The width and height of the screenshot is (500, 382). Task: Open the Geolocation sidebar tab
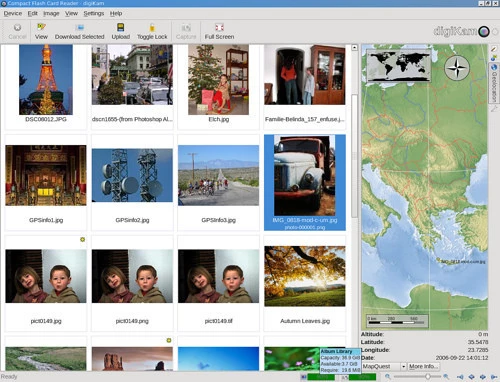click(x=494, y=83)
